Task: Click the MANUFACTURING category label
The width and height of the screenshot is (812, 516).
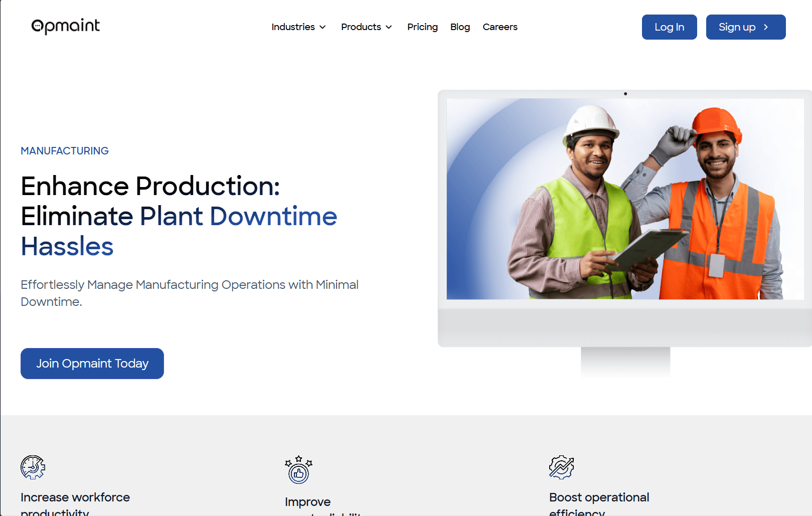Action: 65,151
